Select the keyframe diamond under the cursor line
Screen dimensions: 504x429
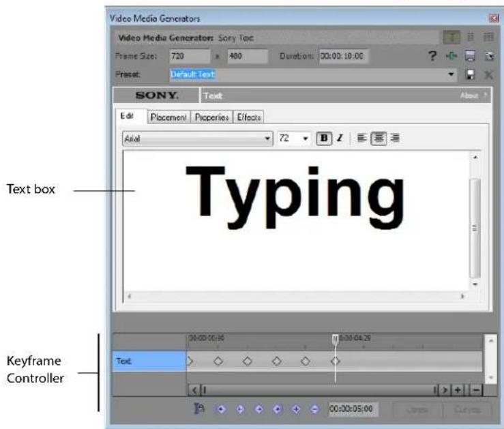click(336, 361)
